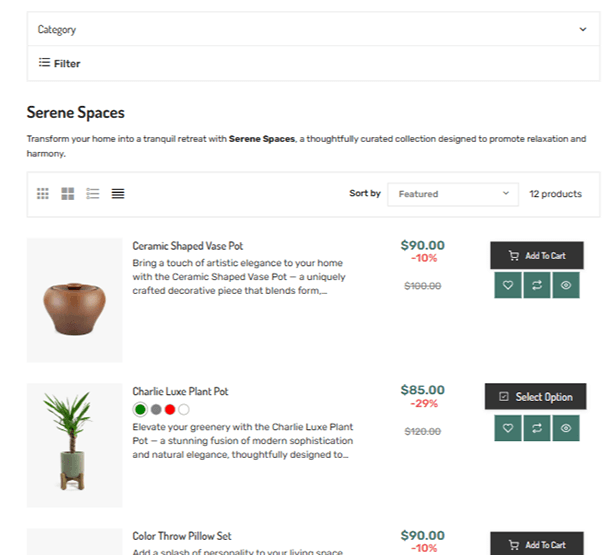
Task: Open Charlie Luxe Plant Pot product title
Action: click(x=180, y=391)
